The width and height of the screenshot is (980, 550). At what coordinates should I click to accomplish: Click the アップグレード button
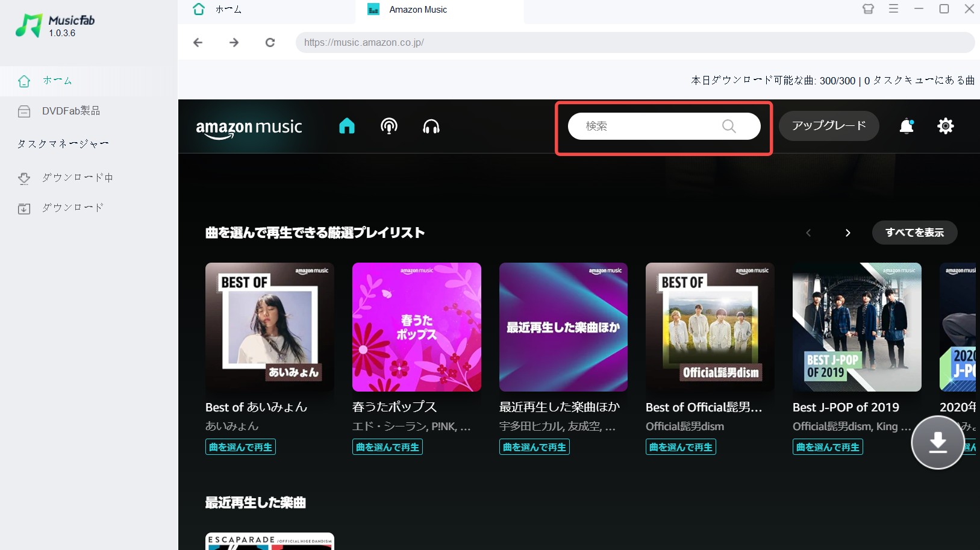pyautogui.click(x=829, y=126)
